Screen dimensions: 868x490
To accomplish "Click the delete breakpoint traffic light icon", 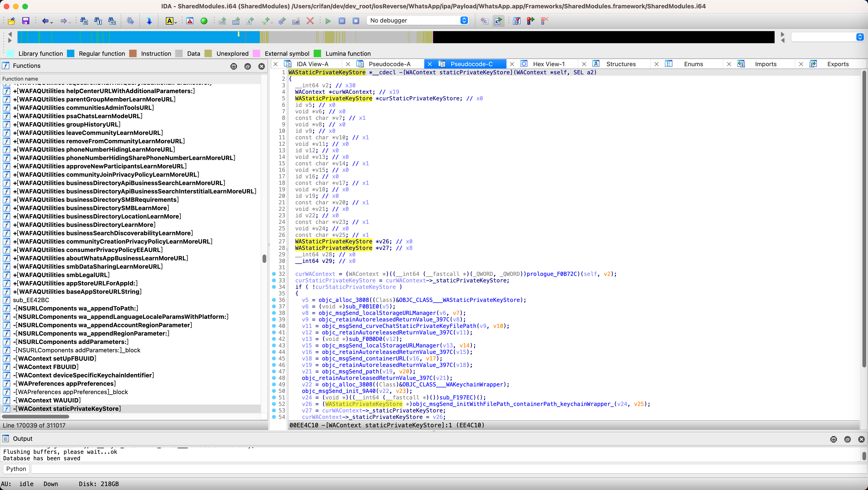I will pos(544,21).
